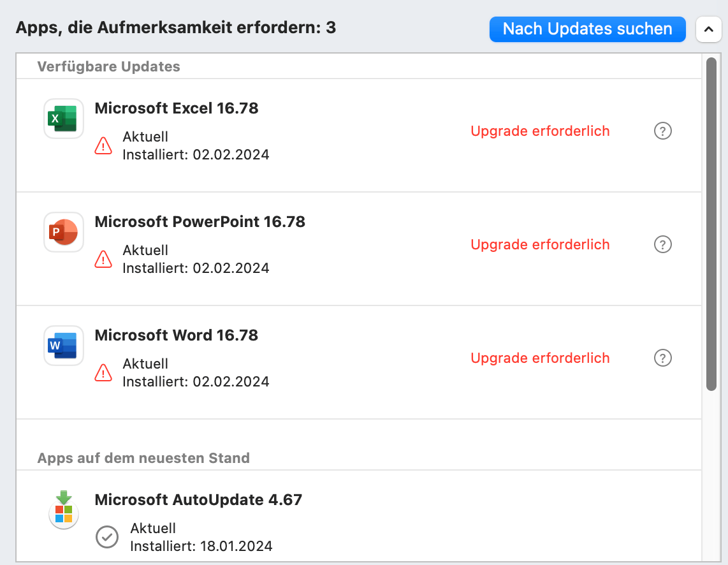Viewport: 728px width, 565px height.
Task: Click the red warning icon under Excel
Action: (103, 146)
